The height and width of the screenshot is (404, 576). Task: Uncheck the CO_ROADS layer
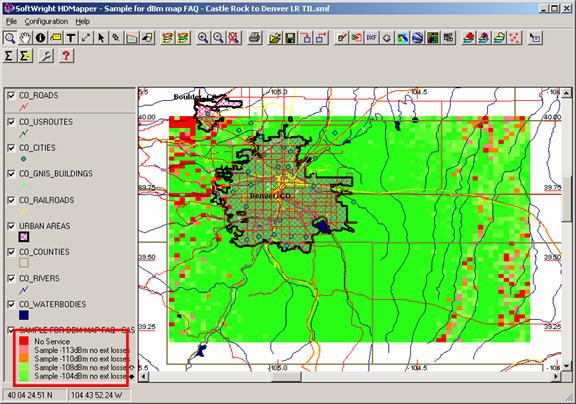tap(11, 95)
